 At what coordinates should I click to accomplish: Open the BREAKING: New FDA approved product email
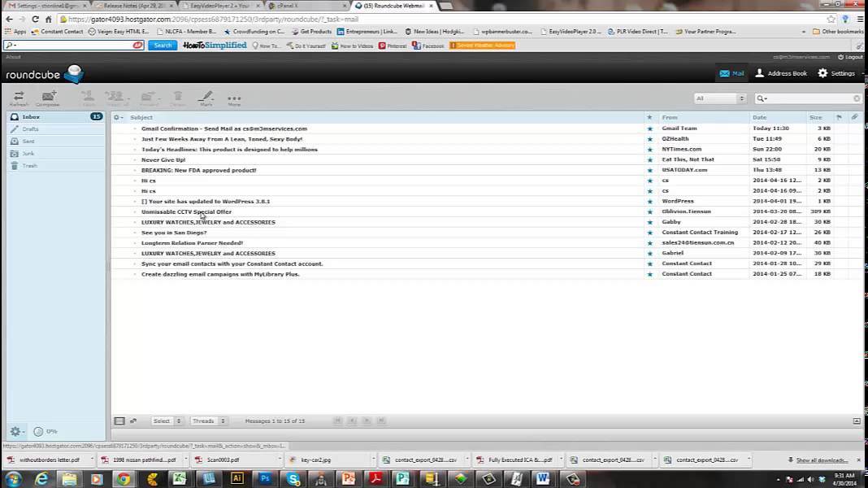pyautogui.click(x=199, y=170)
